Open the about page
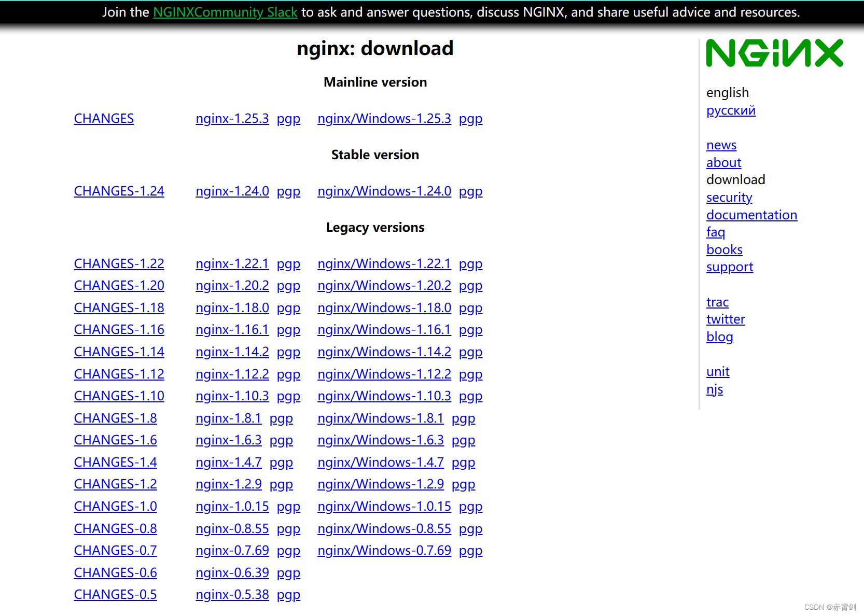Viewport: 864px width, 616px height. coord(723,162)
